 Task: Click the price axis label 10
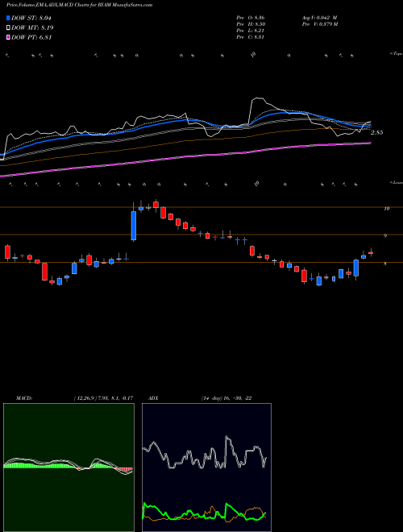tap(386, 209)
